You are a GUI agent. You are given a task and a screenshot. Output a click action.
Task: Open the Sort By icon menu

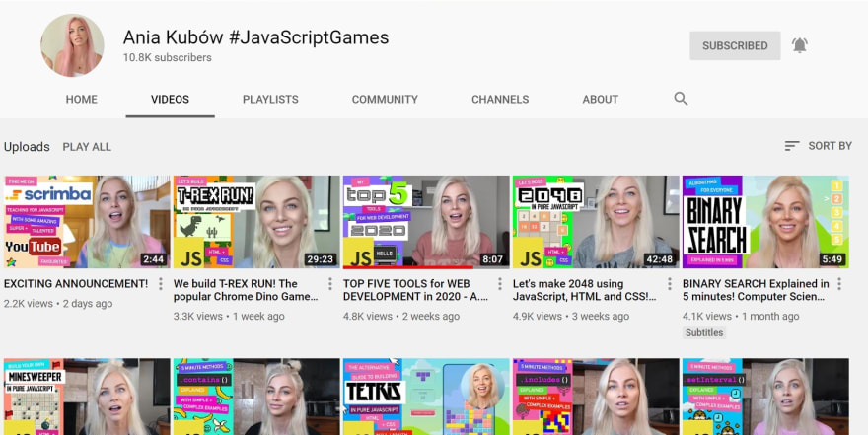[792, 146]
